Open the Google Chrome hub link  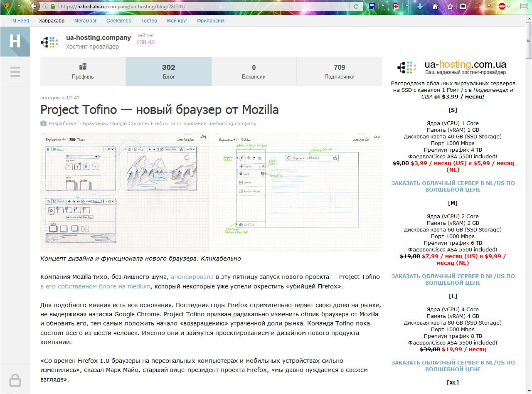pos(128,123)
